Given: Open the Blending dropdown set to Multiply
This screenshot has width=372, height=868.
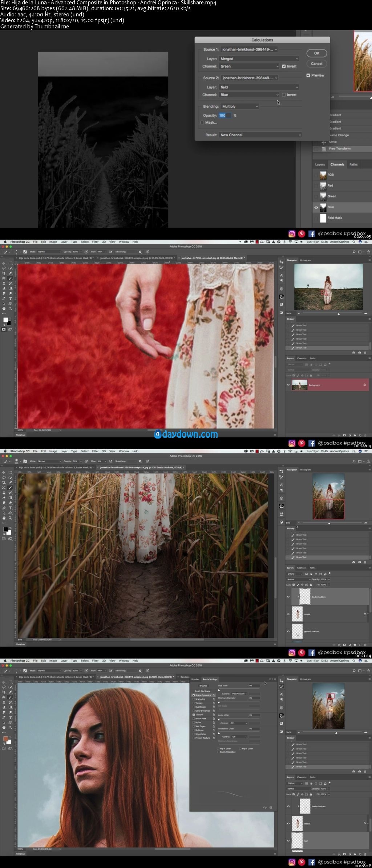Looking at the screenshot, I should pos(239,107).
